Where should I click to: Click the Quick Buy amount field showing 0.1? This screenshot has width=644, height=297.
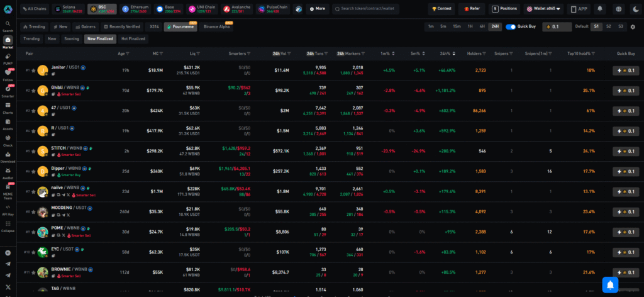(557, 26)
